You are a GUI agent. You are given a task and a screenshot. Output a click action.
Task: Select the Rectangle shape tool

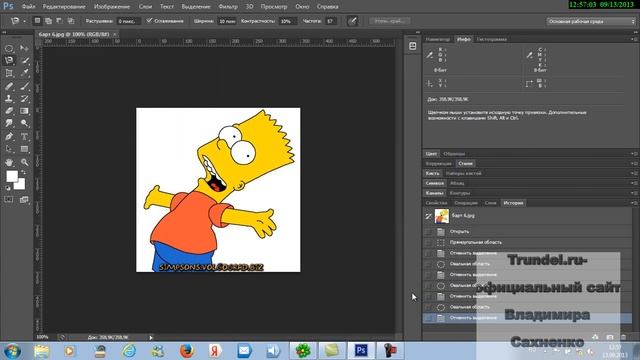pyautogui.click(x=24, y=149)
